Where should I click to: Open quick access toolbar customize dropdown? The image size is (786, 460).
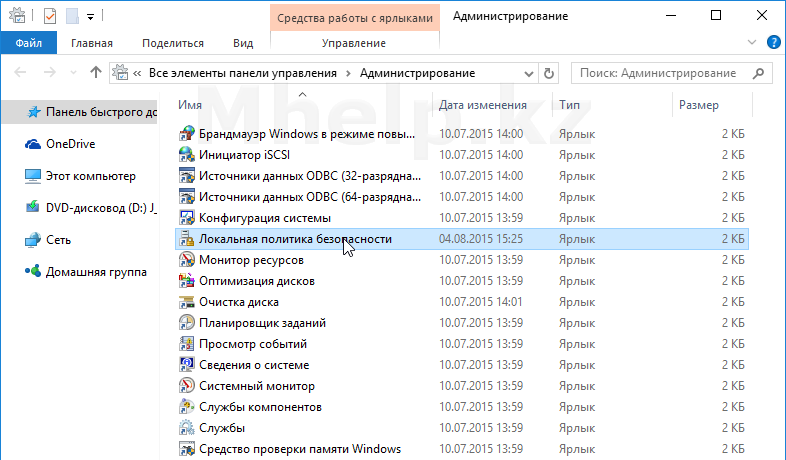[90, 17]
